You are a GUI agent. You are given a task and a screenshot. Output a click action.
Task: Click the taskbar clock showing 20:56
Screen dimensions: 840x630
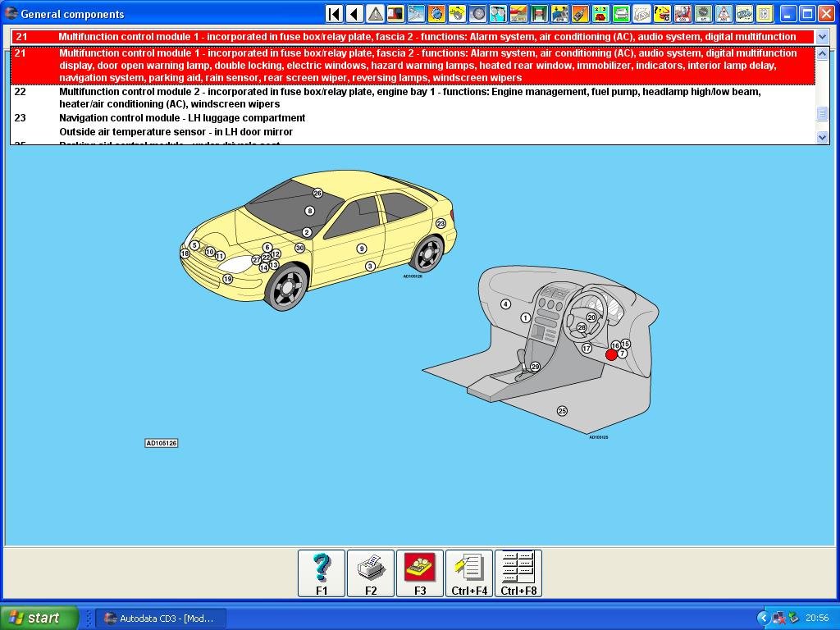[817, 619]
